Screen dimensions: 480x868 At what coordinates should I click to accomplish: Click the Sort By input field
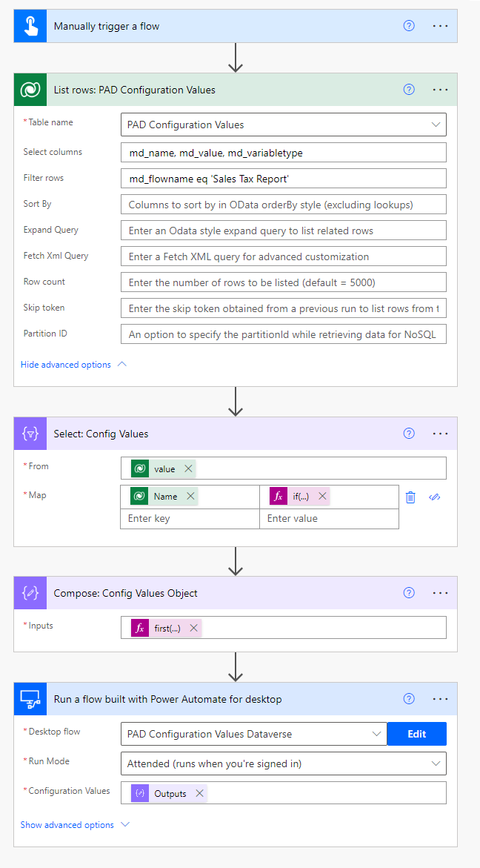283,205
